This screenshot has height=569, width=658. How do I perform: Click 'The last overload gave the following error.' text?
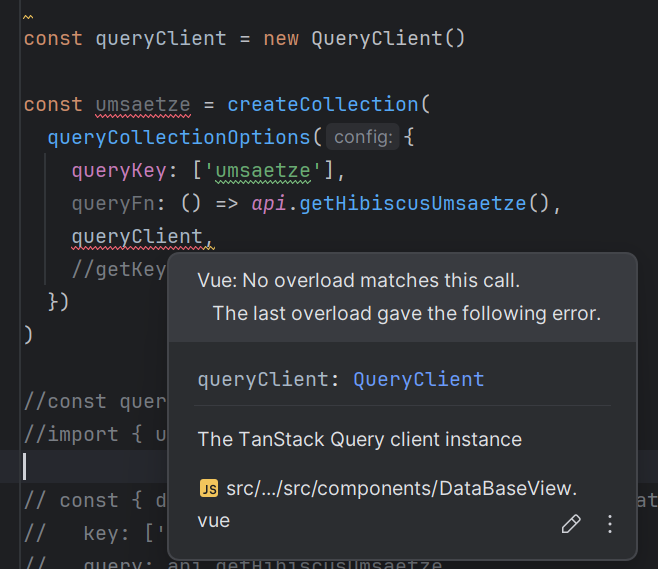tap(407, 313)
